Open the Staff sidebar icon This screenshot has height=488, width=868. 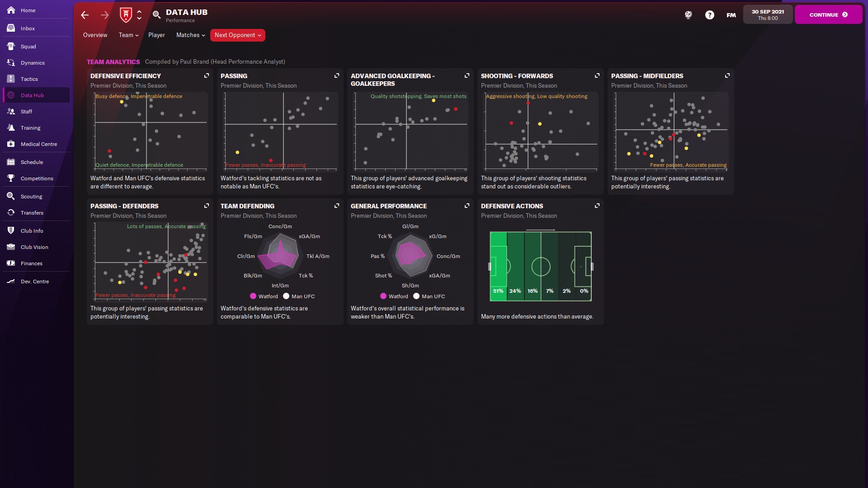(x=11, y=111)
